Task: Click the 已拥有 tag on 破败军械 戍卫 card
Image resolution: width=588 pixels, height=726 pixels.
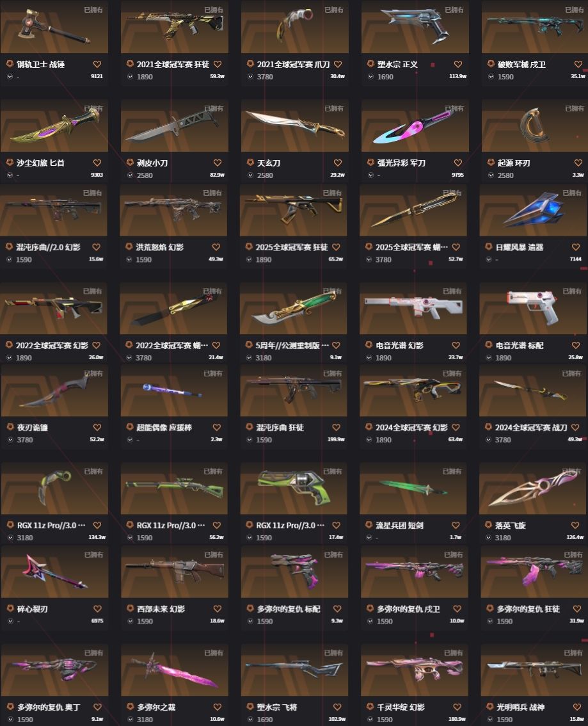Action: click(574, 10)
